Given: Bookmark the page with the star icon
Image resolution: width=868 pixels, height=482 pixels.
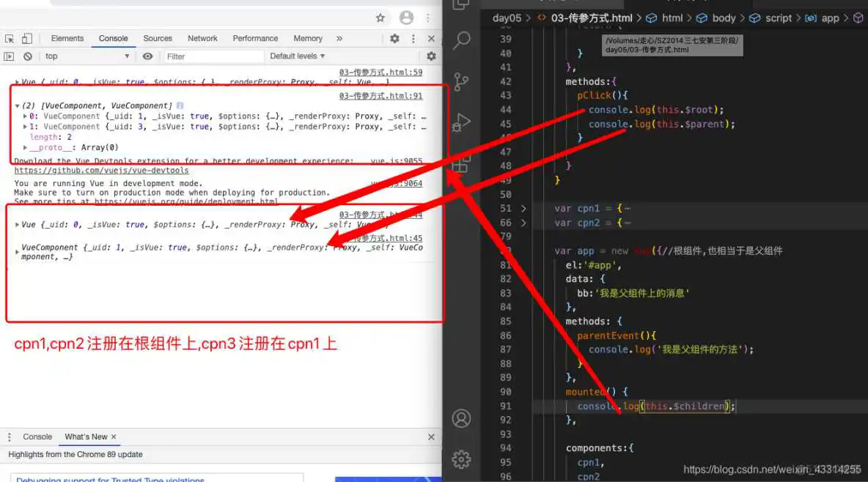Looking at the screenshot, I should click(380, 18).
